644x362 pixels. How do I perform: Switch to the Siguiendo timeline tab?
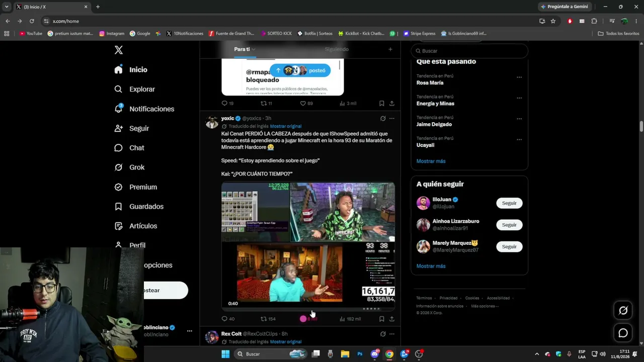[x=337, y=49]
